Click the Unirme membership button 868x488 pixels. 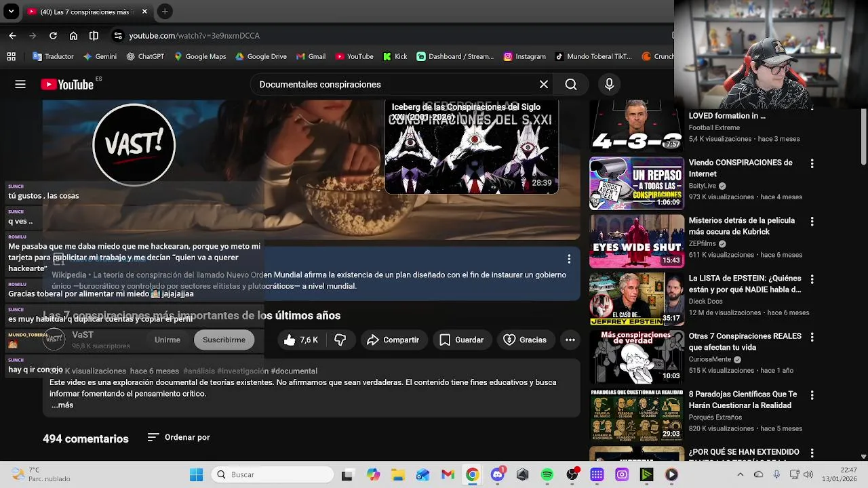tap(167, 340)
